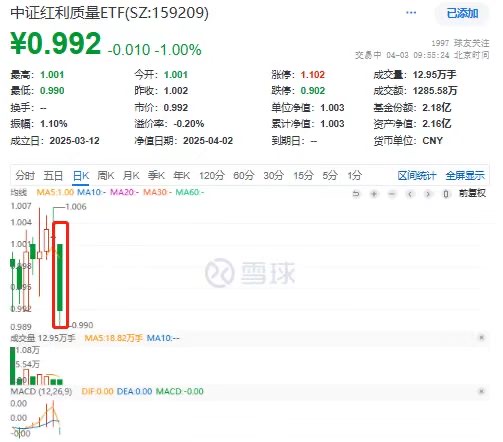This screenshot has width=503, height=442.
Task: Shift chart left with the arrow
Action: (410, 194)
